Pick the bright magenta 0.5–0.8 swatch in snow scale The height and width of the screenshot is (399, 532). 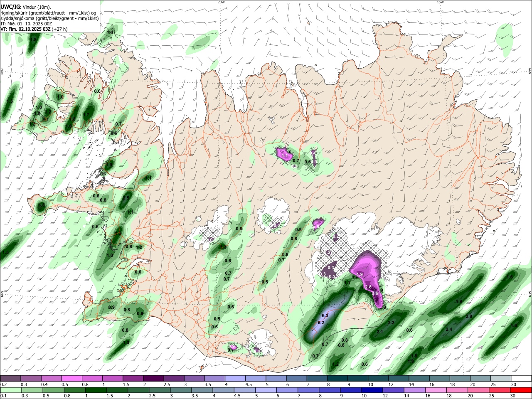(x=72, y=378)
